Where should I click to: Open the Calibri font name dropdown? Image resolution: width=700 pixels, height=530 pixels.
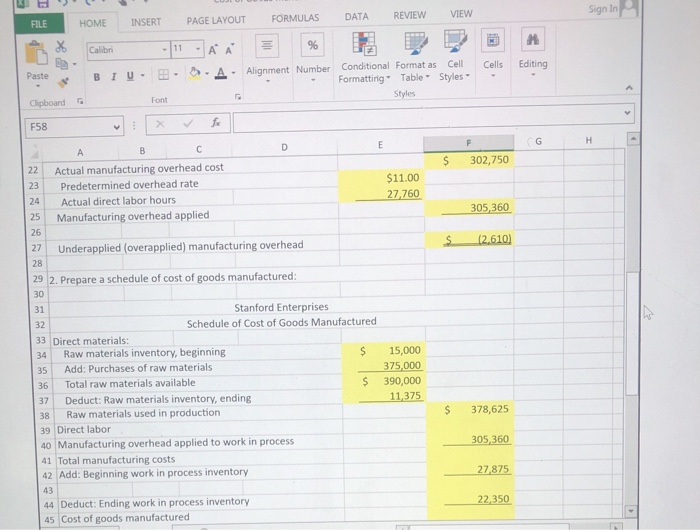click(164, 50)
